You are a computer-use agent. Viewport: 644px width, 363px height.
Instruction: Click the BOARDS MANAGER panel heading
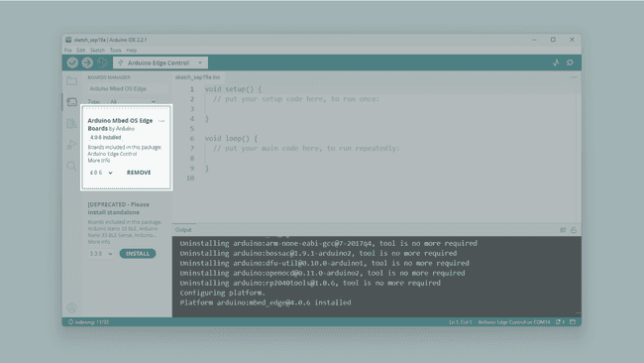(x=109, y=77)
